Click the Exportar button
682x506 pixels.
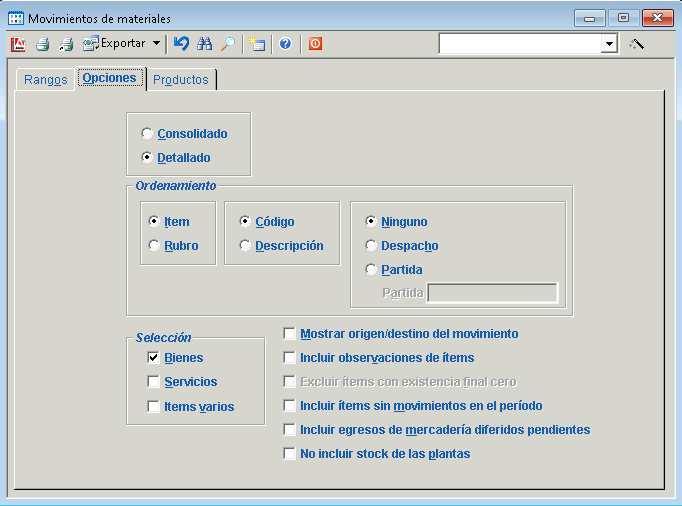pyautogui.click(x=113, y=44)
